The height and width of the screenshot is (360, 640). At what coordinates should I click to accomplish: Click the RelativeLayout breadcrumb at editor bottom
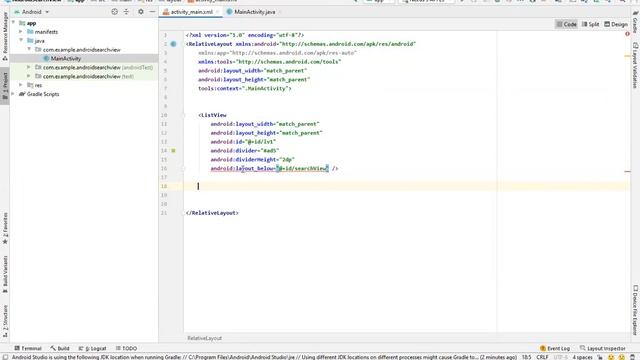tap(204, 338)
